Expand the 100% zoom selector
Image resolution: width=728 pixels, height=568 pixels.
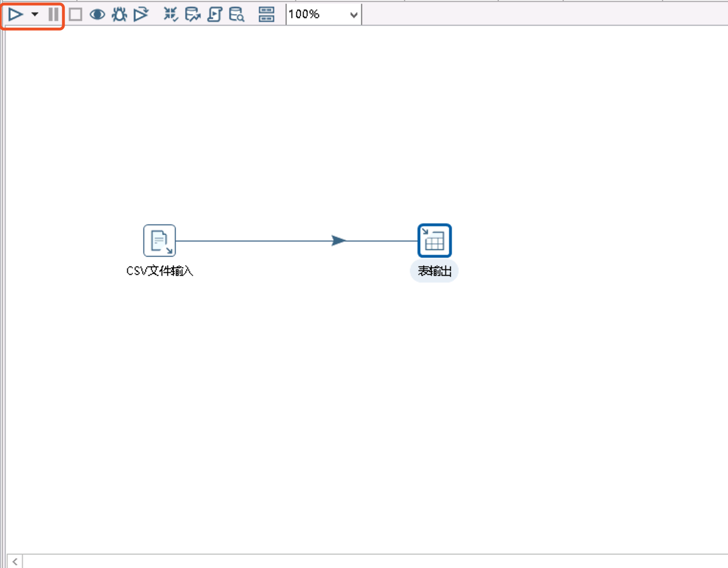[353, 14]
